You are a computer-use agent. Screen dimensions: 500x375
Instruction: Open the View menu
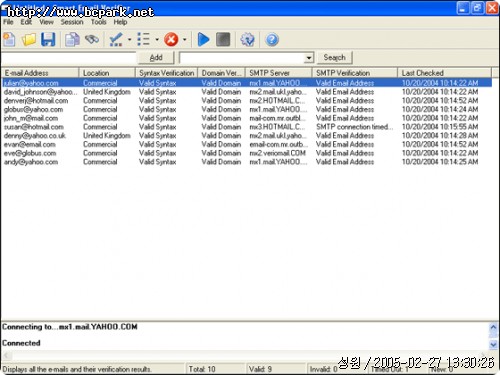coord(46,22)
